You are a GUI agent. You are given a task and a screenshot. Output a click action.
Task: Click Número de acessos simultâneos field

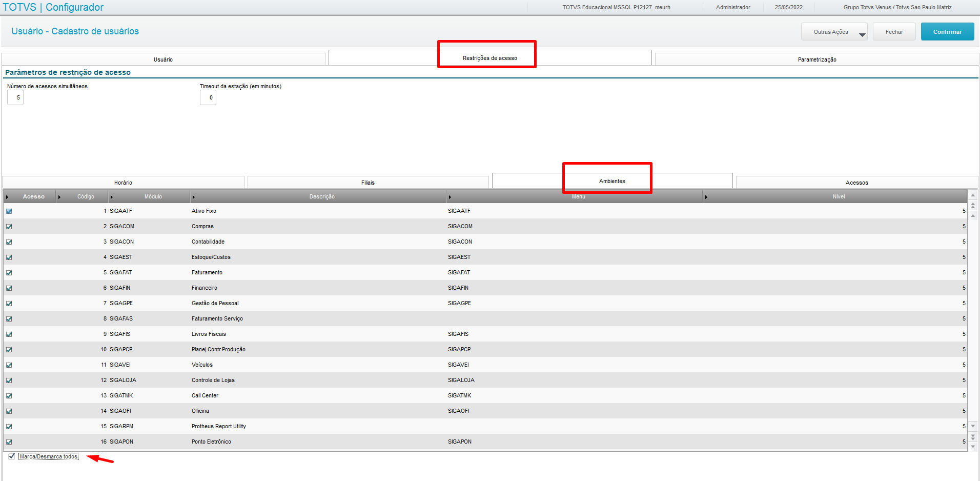tap(15, 97)
